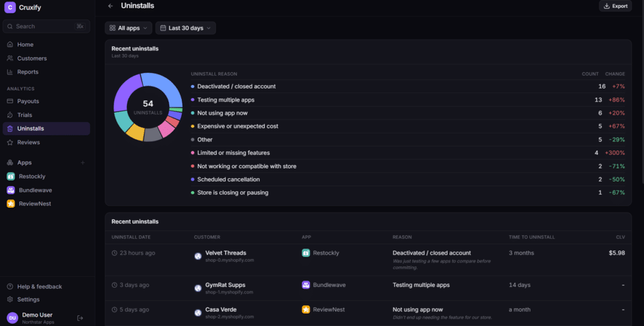644x326 pixels.
Task: Select the Testing multiple apps reason row
Action: 408,100
